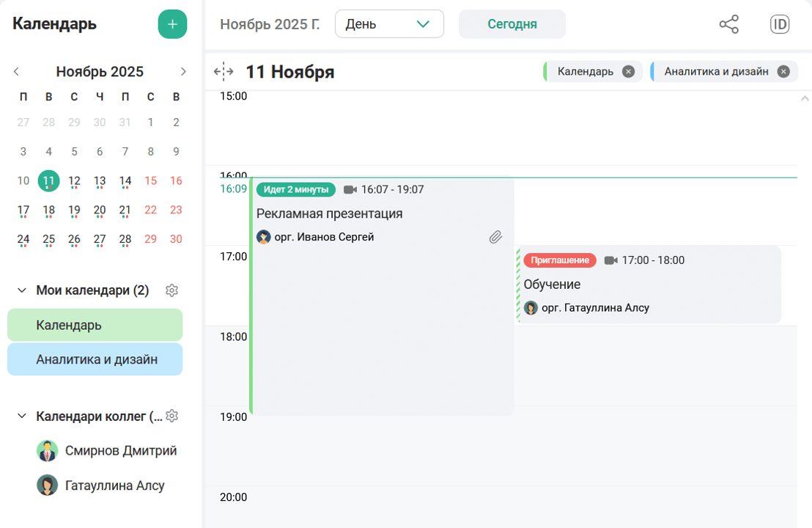Toggle the Календарь calendar in sidebar
The width and height of the screenshot is (812, 528).
point(95,325)
